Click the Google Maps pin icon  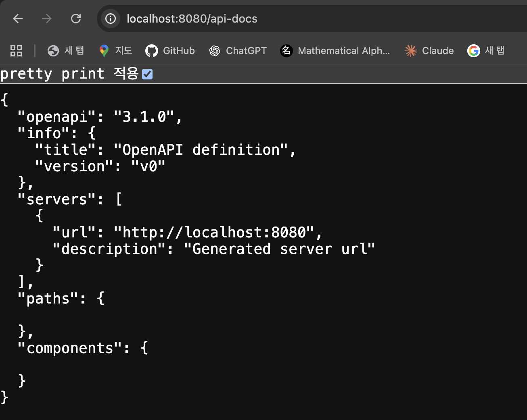click(104, 50)
